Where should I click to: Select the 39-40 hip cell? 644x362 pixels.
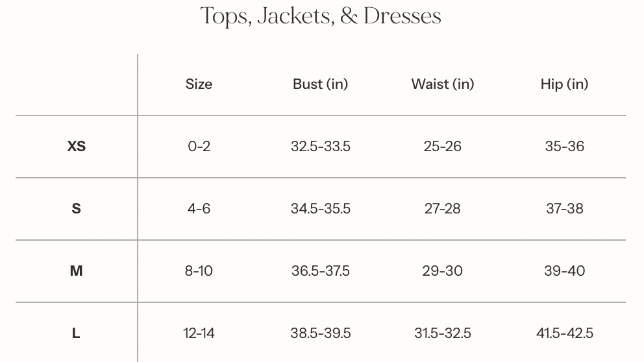(x=564, y=271)
